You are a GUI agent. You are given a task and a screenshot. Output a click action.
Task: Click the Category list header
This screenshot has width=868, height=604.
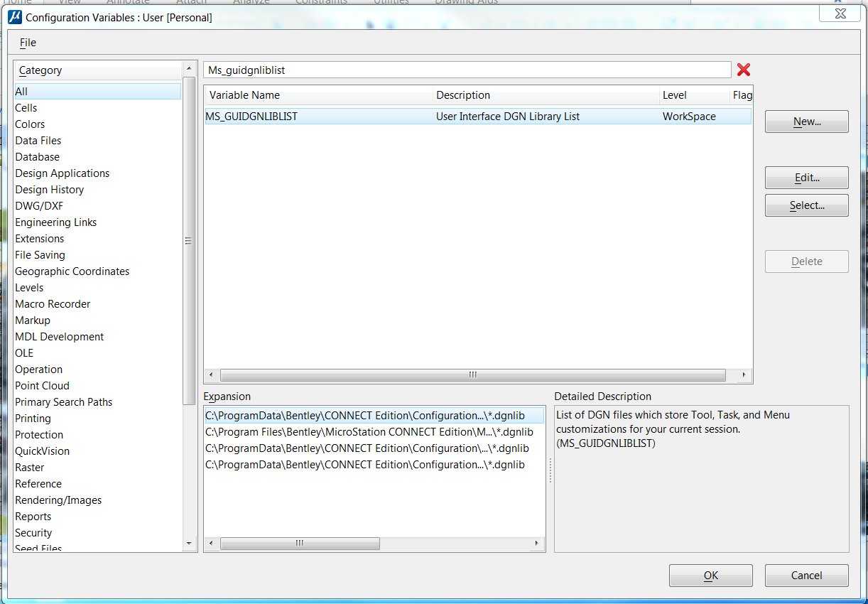[98, 70]
